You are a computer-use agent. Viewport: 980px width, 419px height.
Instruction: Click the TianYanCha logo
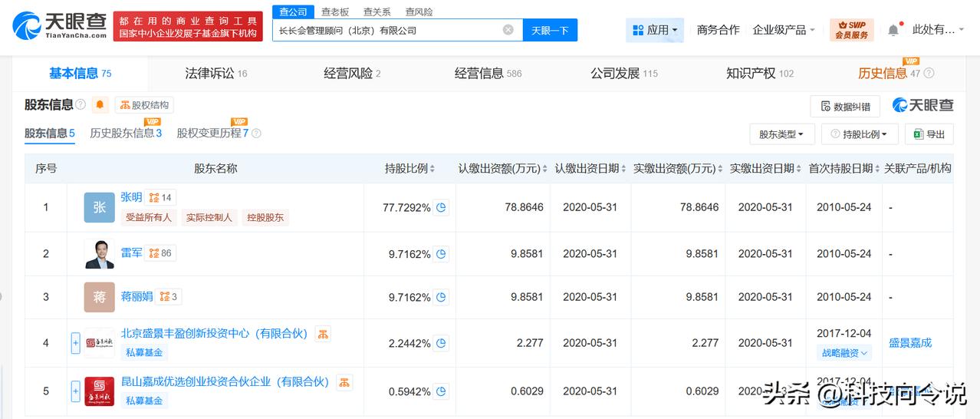60,26
